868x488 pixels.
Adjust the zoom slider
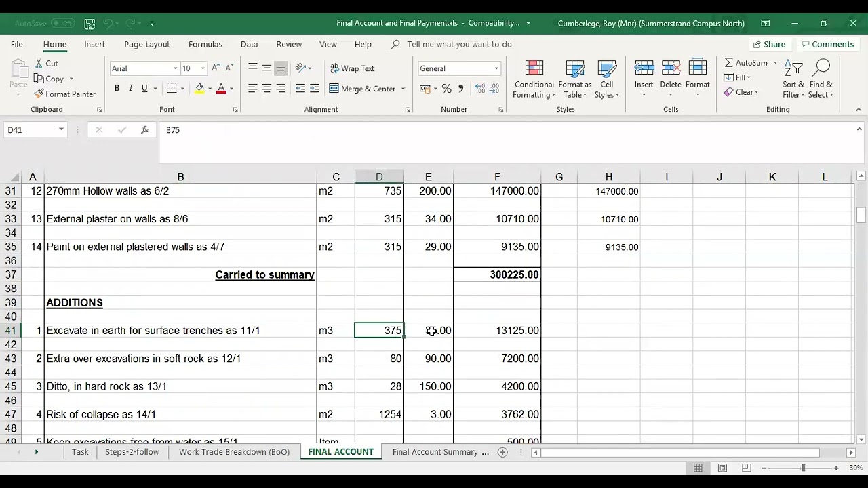coord(803,468)
